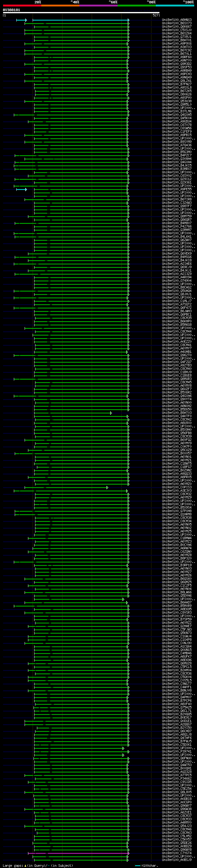Click the white query sequence bar
The width and height of the screenshot is (197, 868).
point(81,13)
